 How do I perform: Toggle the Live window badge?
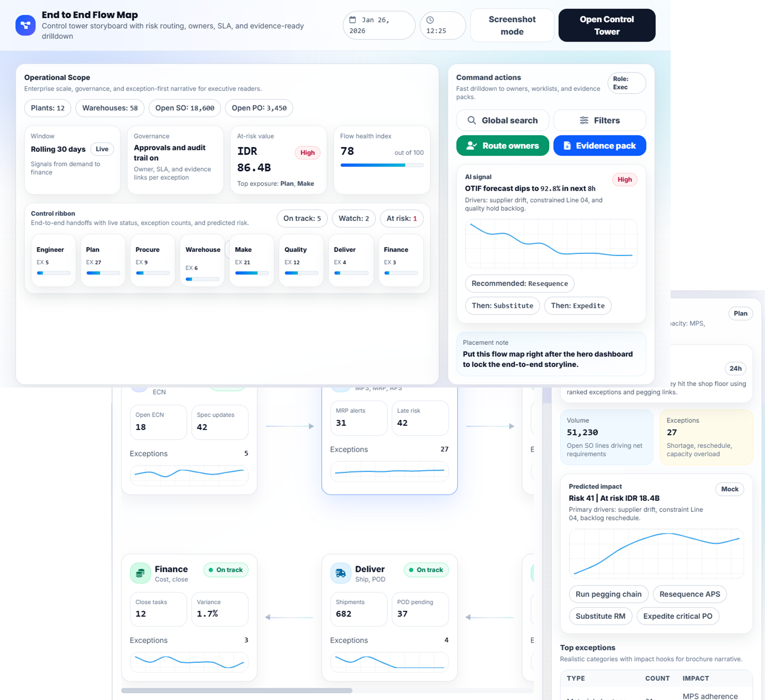(102, 149)
